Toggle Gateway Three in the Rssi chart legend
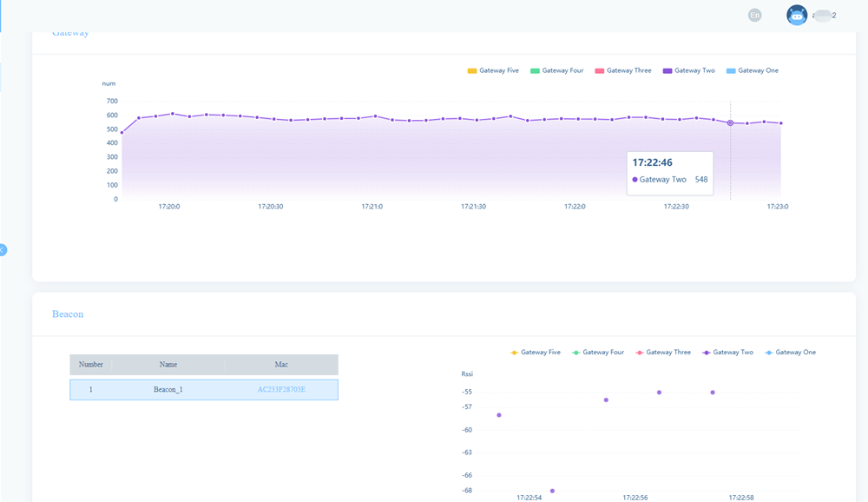868x502 pixels. [x=662, y=353]
